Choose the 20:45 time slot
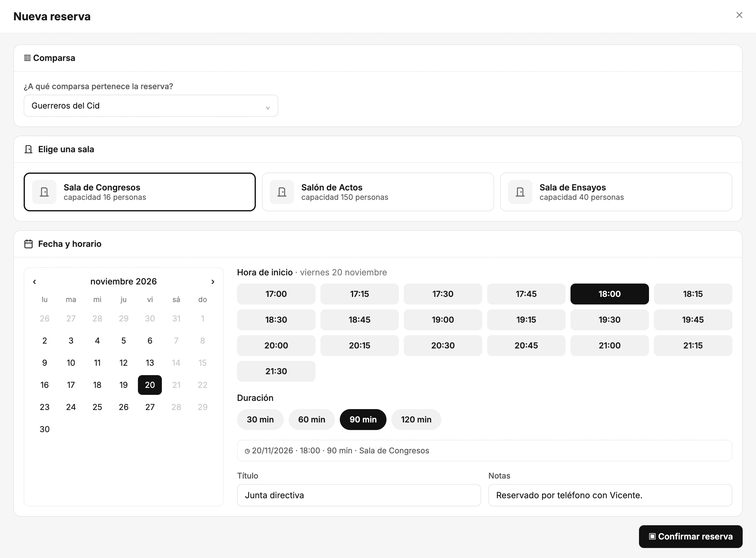 tap(526, 345)
